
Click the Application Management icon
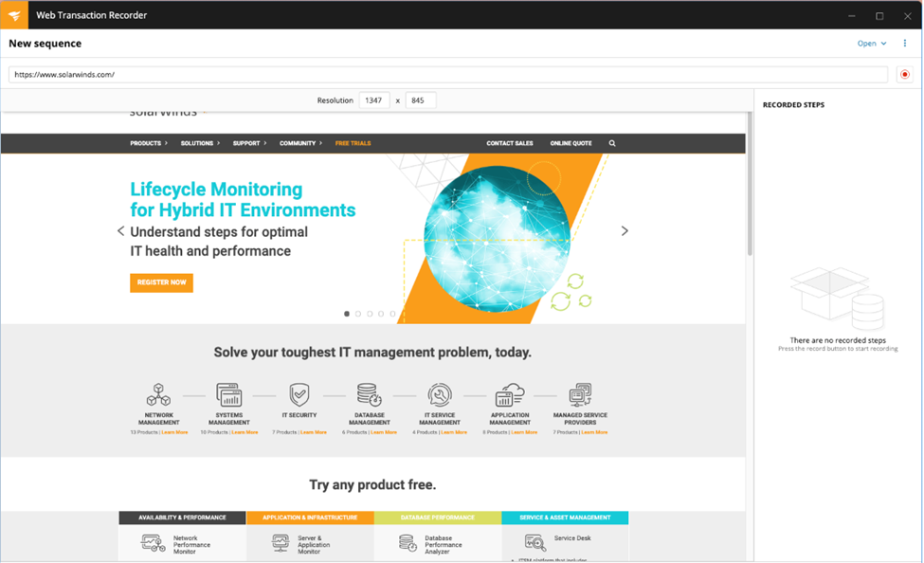coord(510,394)
